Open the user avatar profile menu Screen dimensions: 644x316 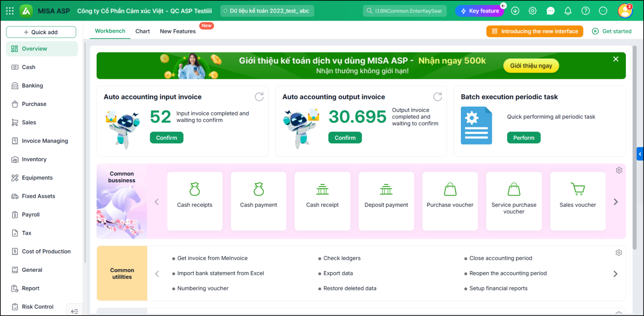625,11
